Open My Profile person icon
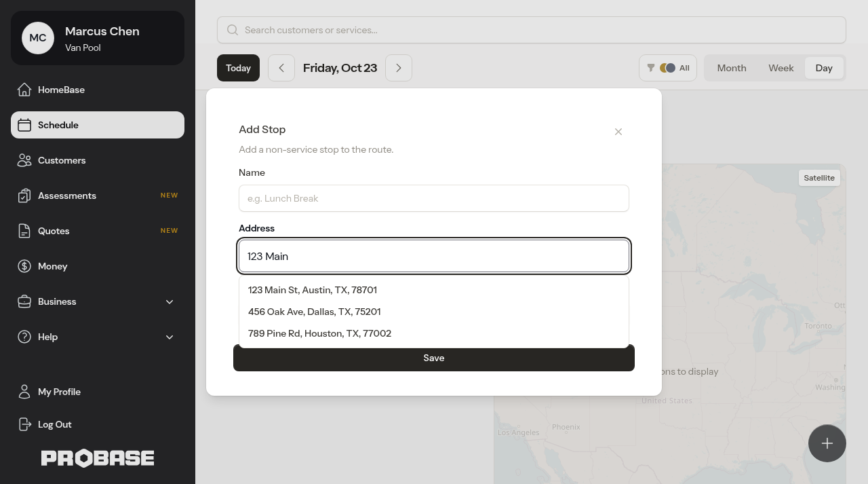Image resolution: width=868 pixels, height=484 pixels. coord(24,392)
